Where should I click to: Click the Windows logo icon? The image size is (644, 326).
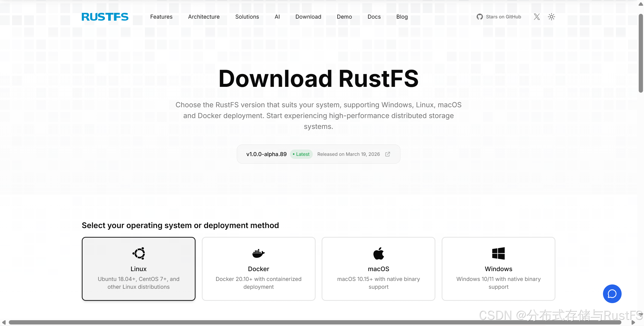click(498, 253)
